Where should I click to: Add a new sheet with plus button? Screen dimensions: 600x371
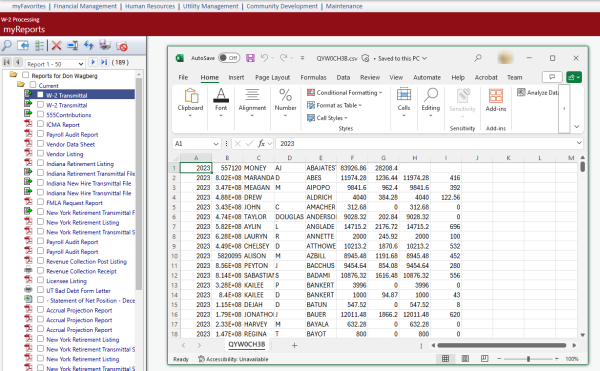point(294,345)
